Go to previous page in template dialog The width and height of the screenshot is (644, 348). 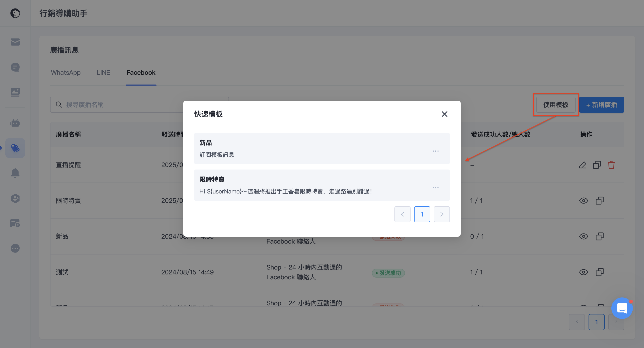402,214
